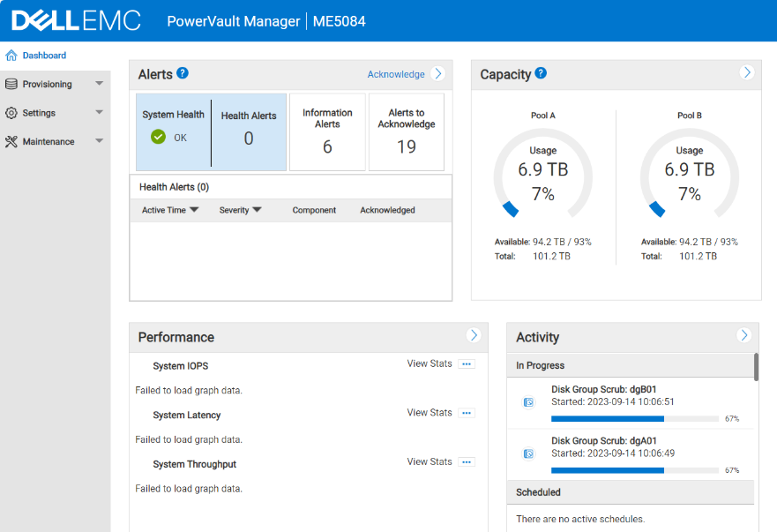Go to Dashboard in the sidebar
This screenshot has width=777, height=532.
tap(44, 56)
